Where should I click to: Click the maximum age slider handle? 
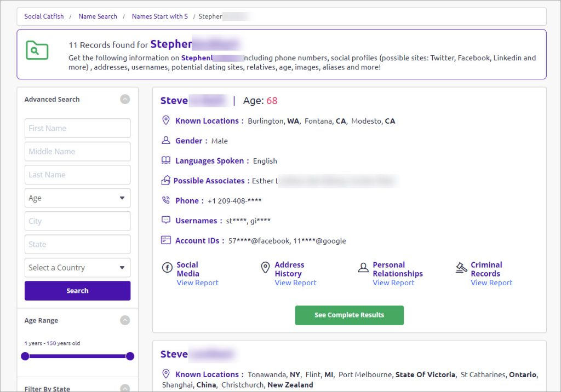pyautogui.click(x=130, y=356)
